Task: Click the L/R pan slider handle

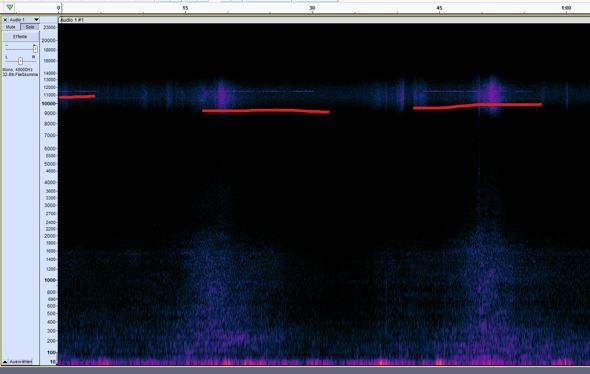Action: (20, 61)
